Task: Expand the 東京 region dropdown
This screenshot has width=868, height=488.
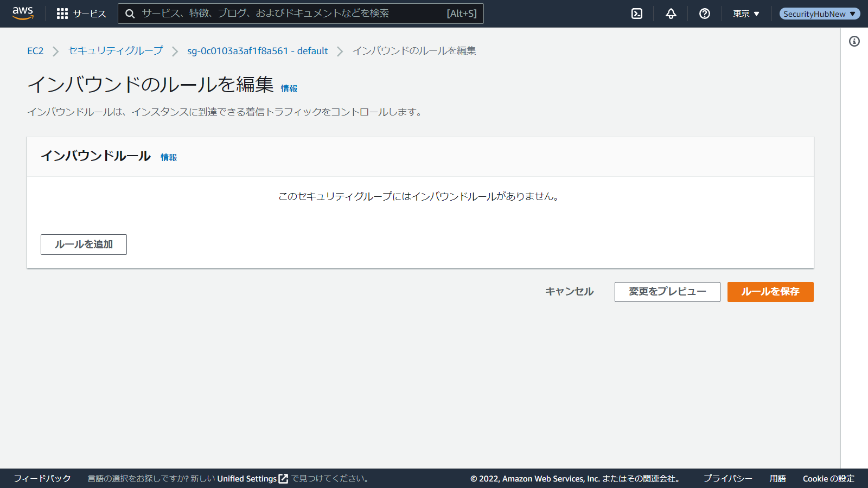Action: (746, 14)
